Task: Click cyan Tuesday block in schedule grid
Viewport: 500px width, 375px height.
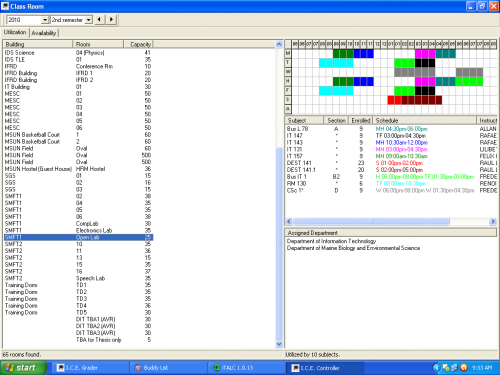Action: [x=336, y=63]
